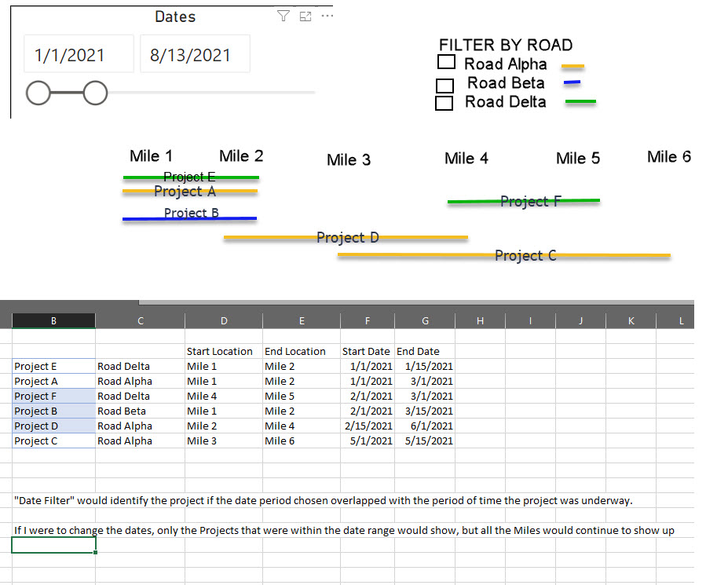
Task: Select column K header
Action: [631, 321]
